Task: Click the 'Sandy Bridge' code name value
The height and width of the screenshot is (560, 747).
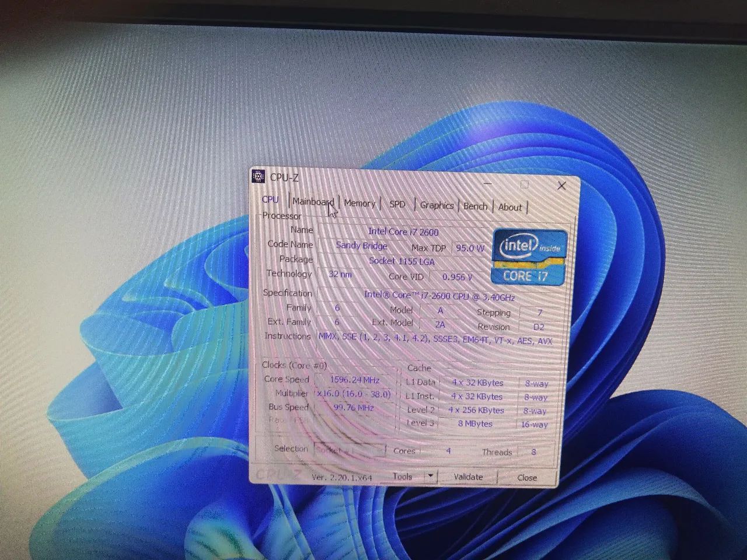Action: click(362, 246)
